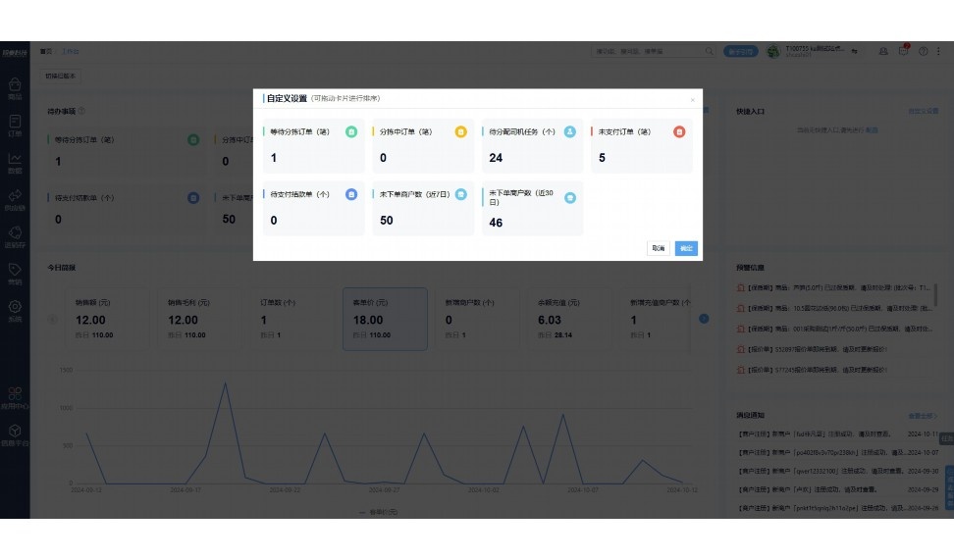954x560 pixels.
Task: Select the 销售额 (元) 12.00 metric card
Action: coord(107,319)
